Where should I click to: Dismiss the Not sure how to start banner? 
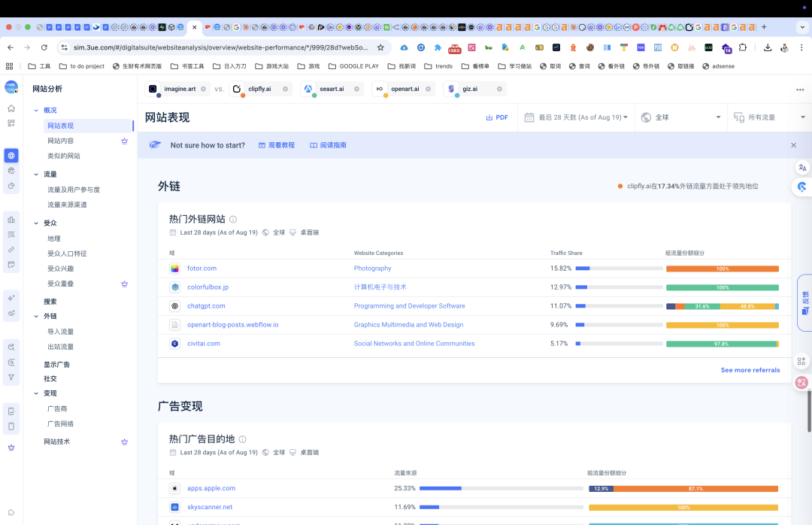pos(793,145)
